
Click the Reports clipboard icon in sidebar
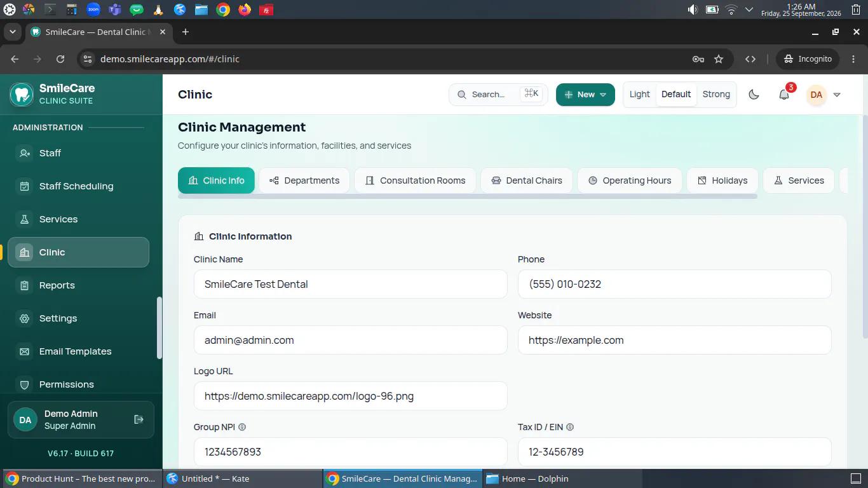(25, 285)
